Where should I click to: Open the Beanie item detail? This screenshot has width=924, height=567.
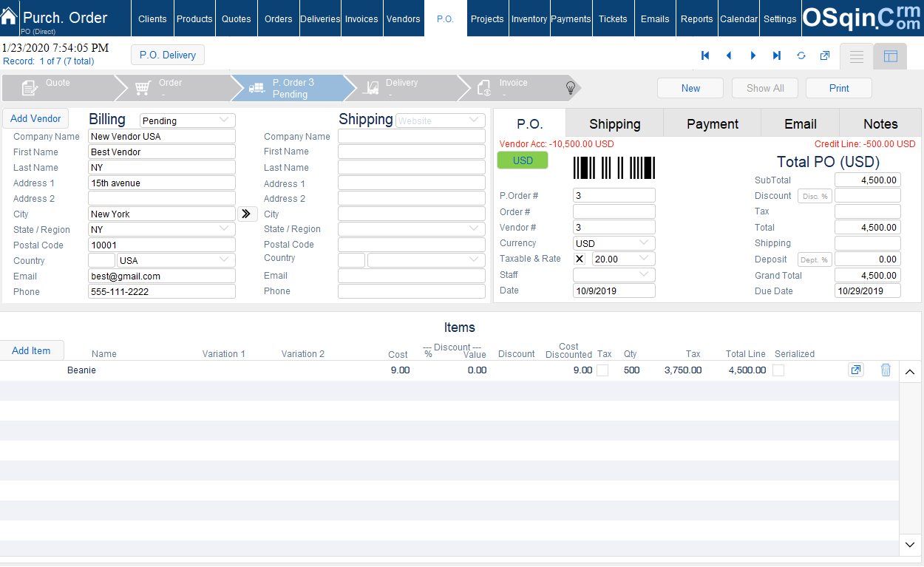tap(855, 370)
